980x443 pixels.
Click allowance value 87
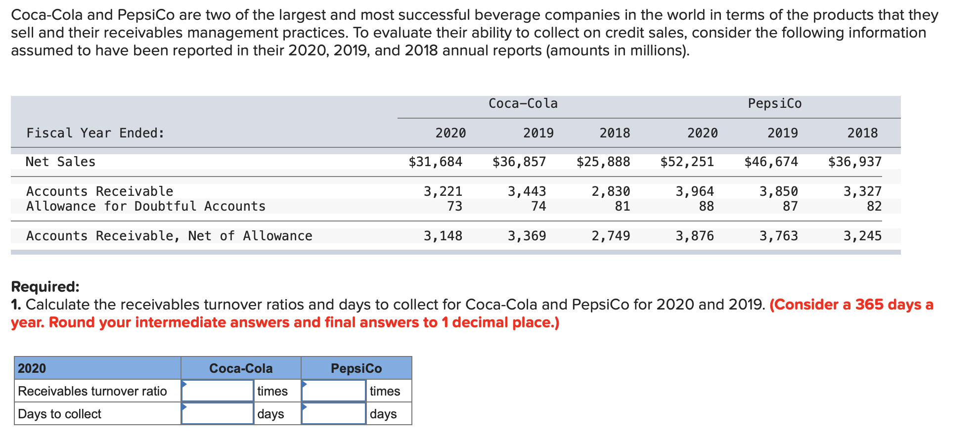(791, 206)
